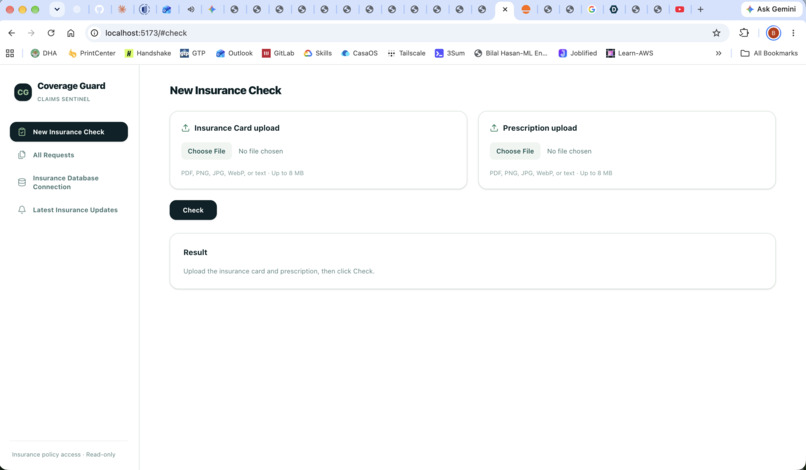Open the GitLab bookmark
The height and width of the screenshot is (470, 806).
(278, 53)
